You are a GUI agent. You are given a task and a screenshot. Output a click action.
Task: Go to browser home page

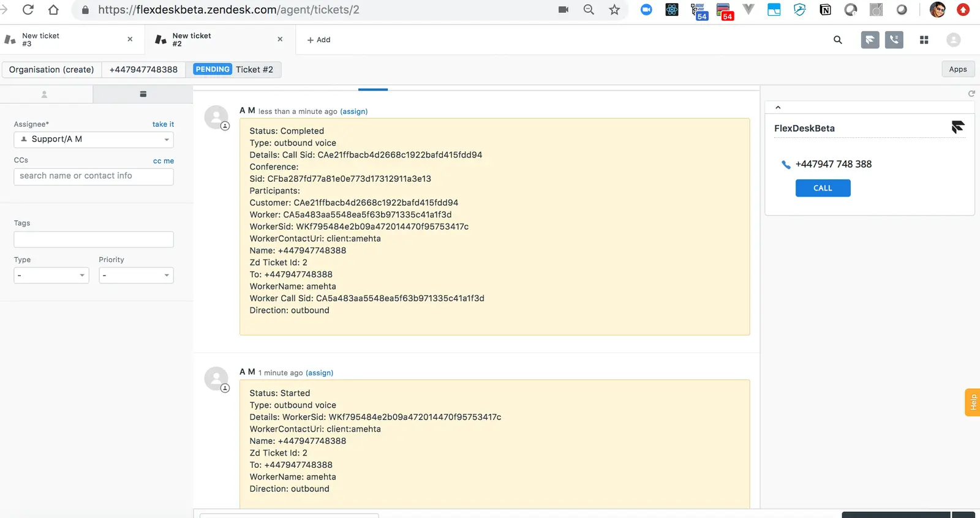53,9
